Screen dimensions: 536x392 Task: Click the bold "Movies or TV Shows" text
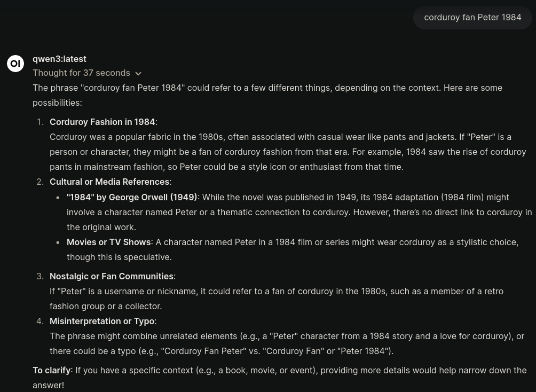click(x=108, y=242)
